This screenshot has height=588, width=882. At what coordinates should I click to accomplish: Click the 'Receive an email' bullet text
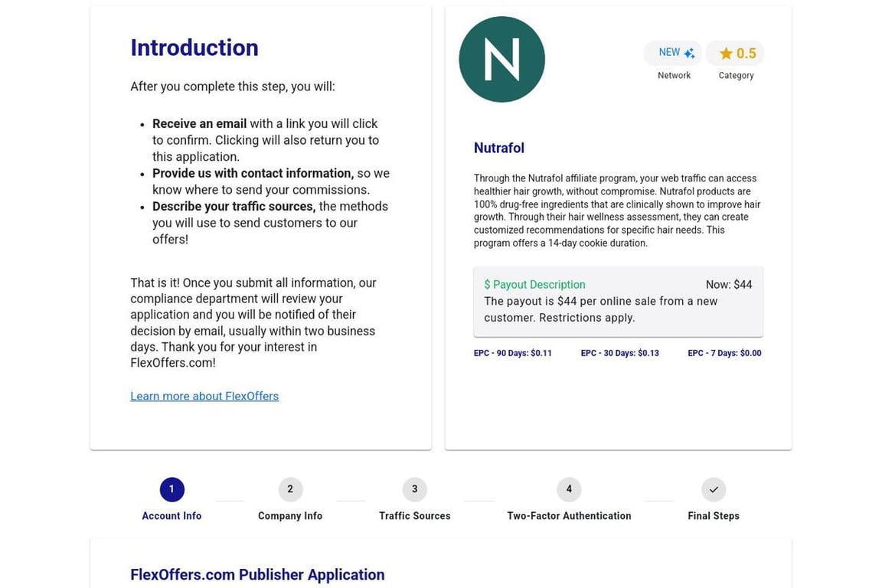(x=199, y=123)
